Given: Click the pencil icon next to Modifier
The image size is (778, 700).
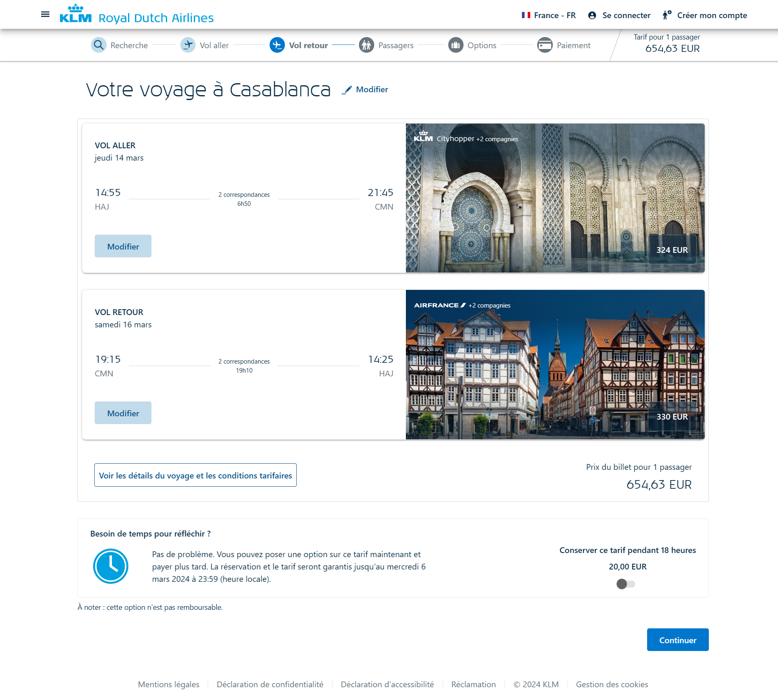Looking at the screenshot, I should [347, 89].
